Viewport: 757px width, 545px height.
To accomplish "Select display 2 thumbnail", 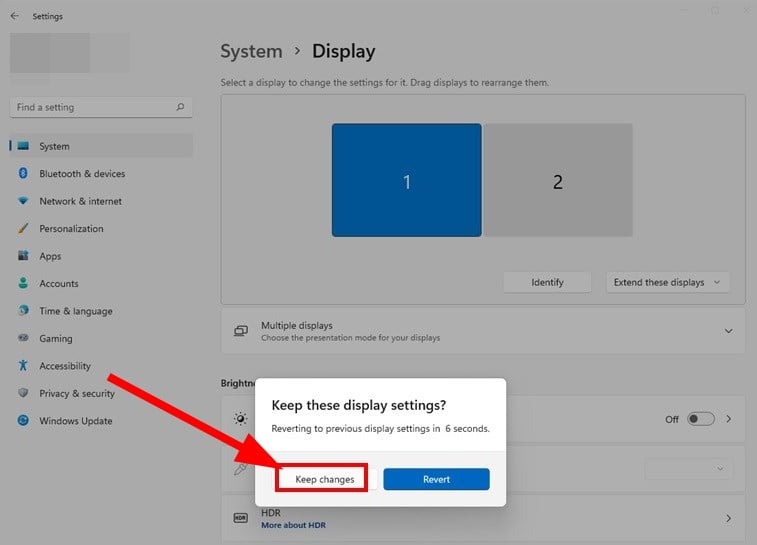I will (558, 180).
